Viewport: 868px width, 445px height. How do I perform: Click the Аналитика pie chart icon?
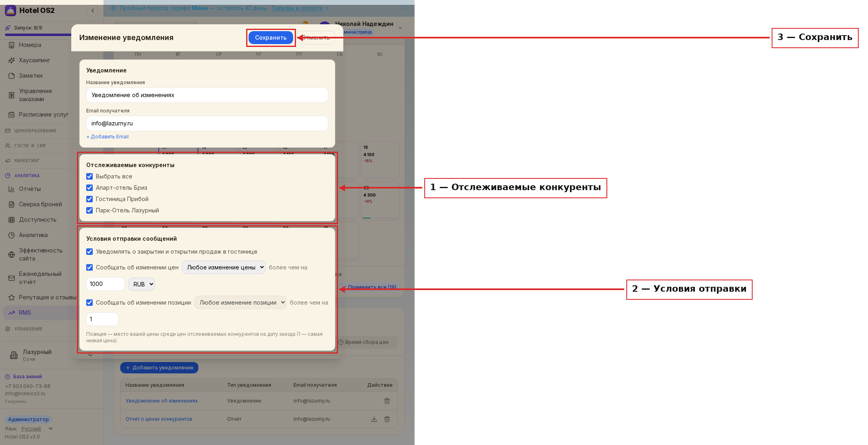pyautogui.click(x=11, y=235)
